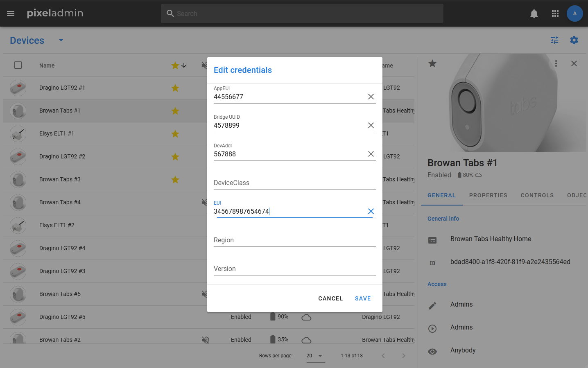This screenshot has height=368, width=588.
Task: Open the filter tune settings icon
Action: click(x=554, y=40)
